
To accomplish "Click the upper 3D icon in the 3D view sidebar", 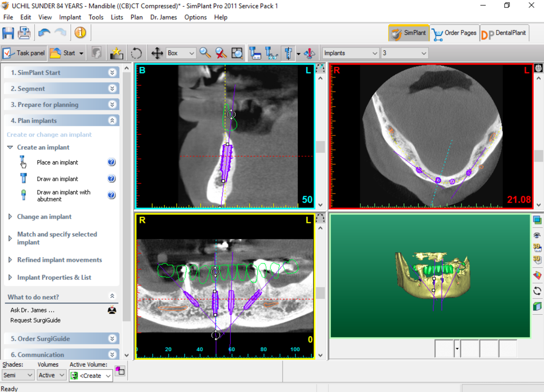I will [x=537, y=247].
